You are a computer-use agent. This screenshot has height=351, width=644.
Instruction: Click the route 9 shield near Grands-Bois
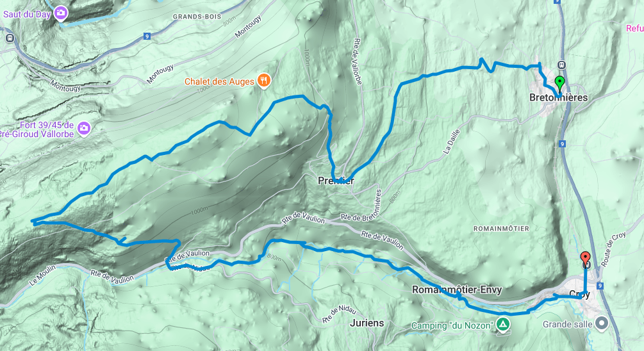(x=147, y=36)
